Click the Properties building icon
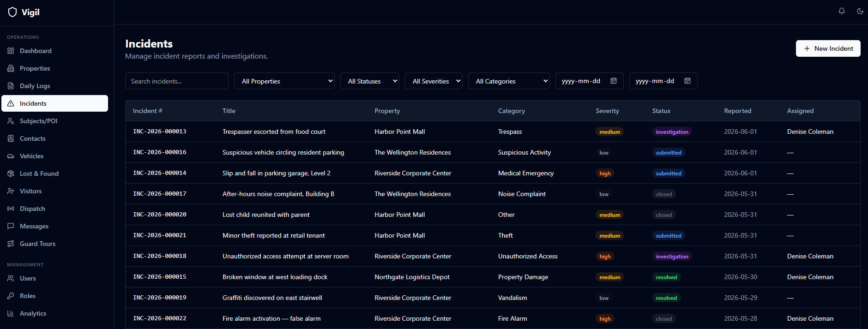The image size is (868, 329). tap(11, 68)
